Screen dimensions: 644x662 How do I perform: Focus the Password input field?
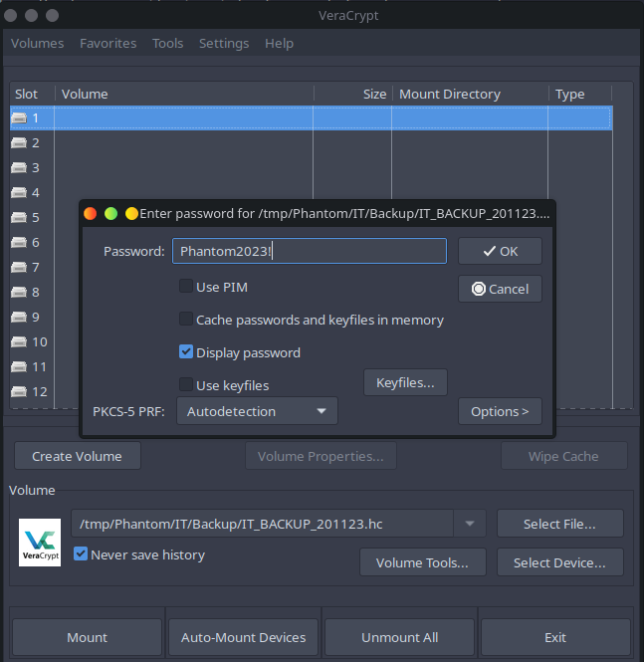310,251
